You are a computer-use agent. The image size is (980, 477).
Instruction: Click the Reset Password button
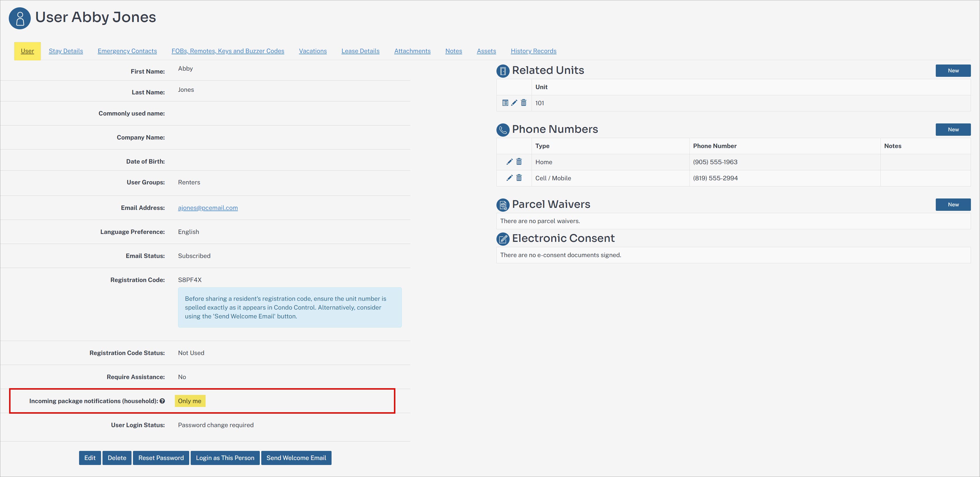tap(161, 458)
